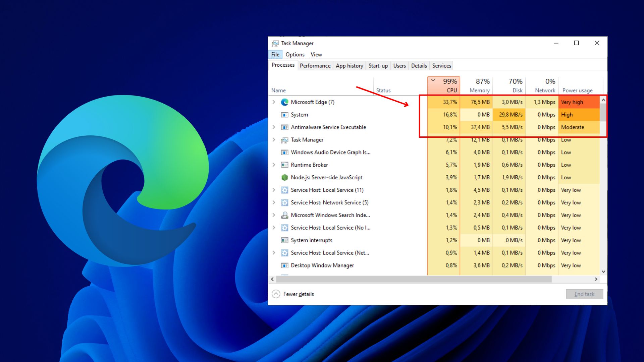The width and height of the screenshot is (644, 362).
Task: Click the Microsoft Edge process icon
Action: 284,102
